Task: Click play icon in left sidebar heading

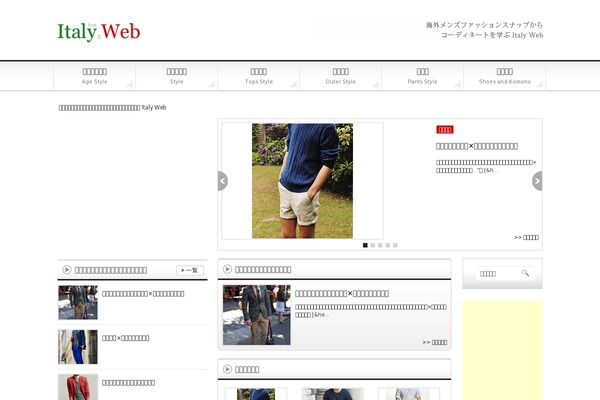Action: tap(67, 270)
